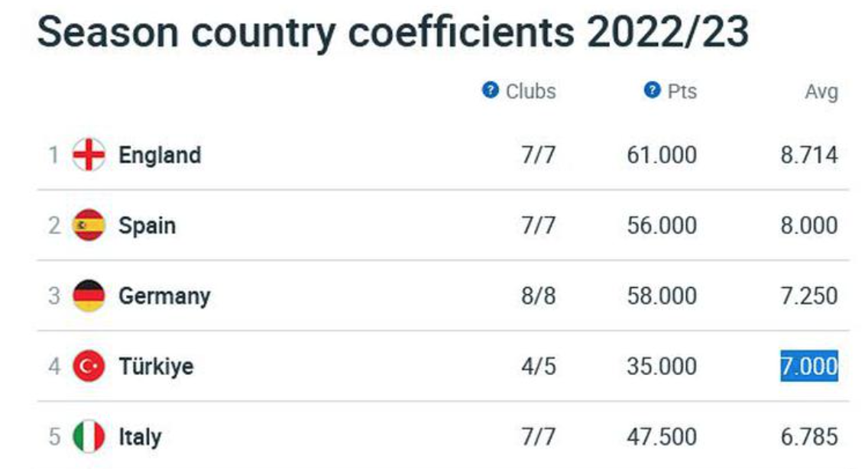Click the highlighted 7.000 average value
Viewport: 868px width, 469px height.
tap(809, 366)
